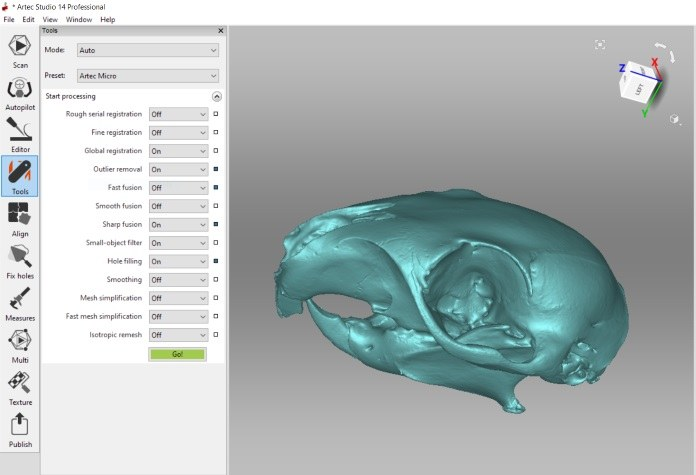The width and height of the screenshot is (696, 475).
Task: Open the File menu
Action: pyautogui.click(x=9, y=19)
